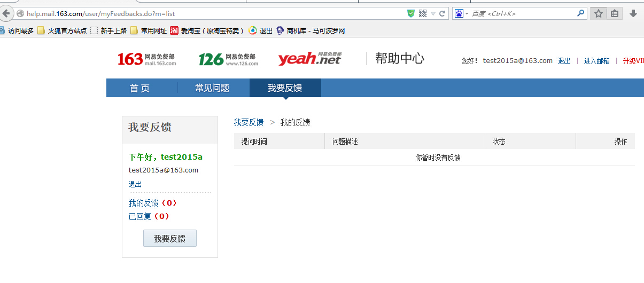Click 退出 link in sidebar
644x283 pixels.
coord(135,184)
